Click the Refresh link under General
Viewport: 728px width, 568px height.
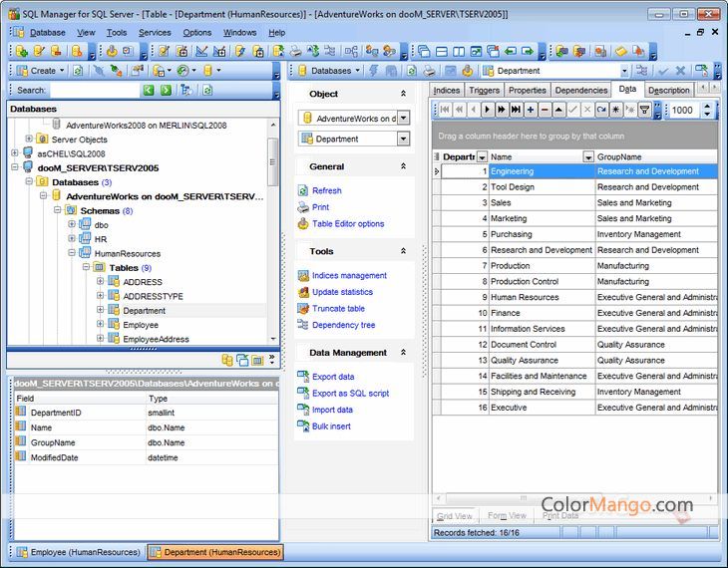coord(326,190)
